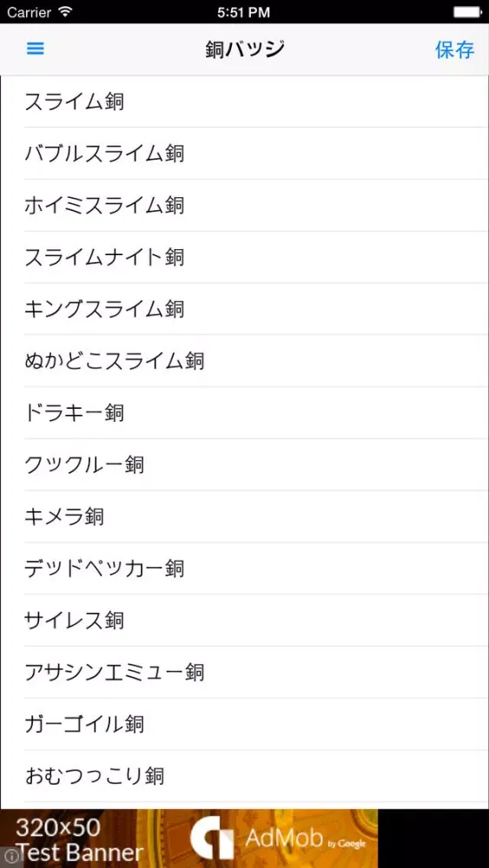Open the hamburger menu icon
The image size is (489, 868).
click(36, 49)
